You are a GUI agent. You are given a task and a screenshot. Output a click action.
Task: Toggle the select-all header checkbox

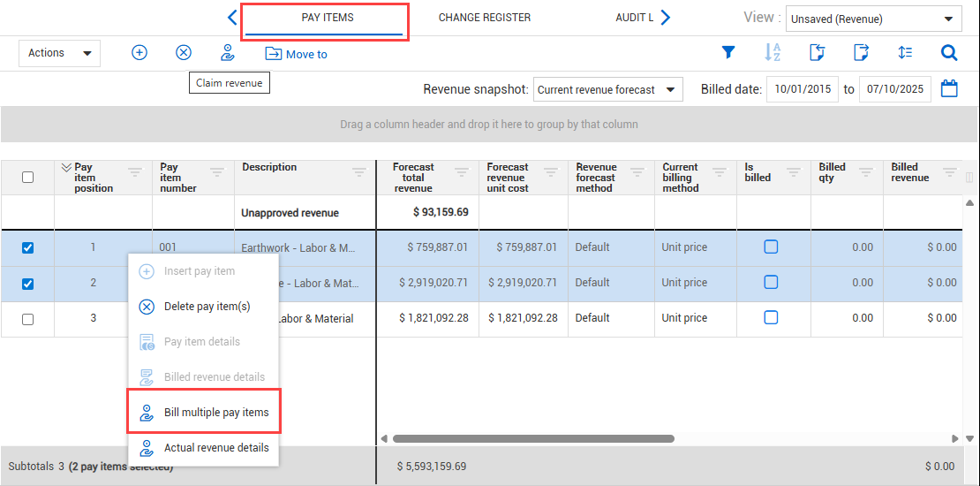[x=27, y=177]
